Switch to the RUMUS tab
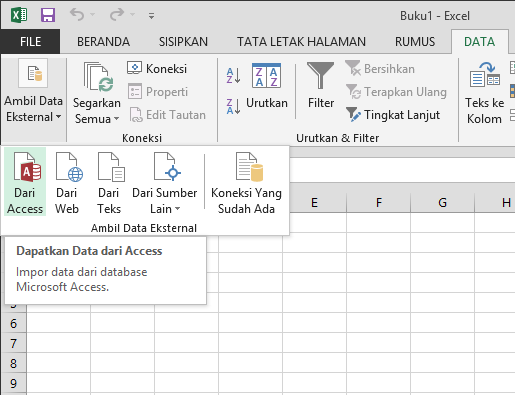The width and height of the screenshot is (515, 395). coord(415,42)
